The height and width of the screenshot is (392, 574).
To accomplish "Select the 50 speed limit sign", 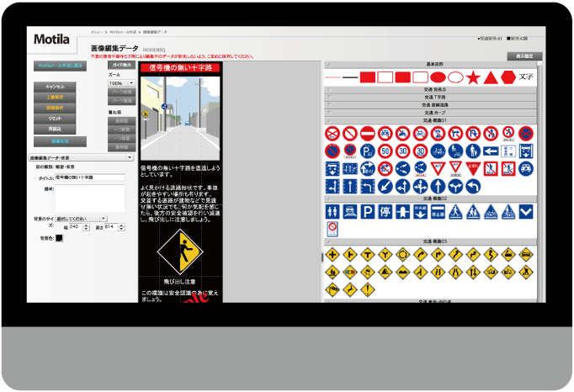I will tap(385, 151).
